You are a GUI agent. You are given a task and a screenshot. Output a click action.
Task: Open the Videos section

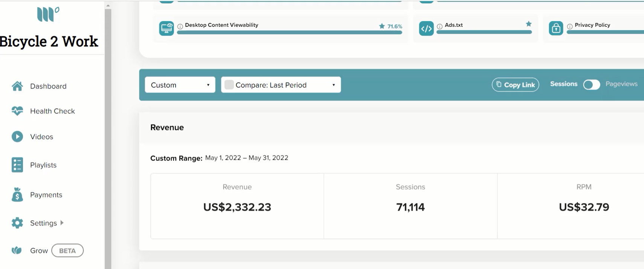pyautogui.click(x=41, y=137)
